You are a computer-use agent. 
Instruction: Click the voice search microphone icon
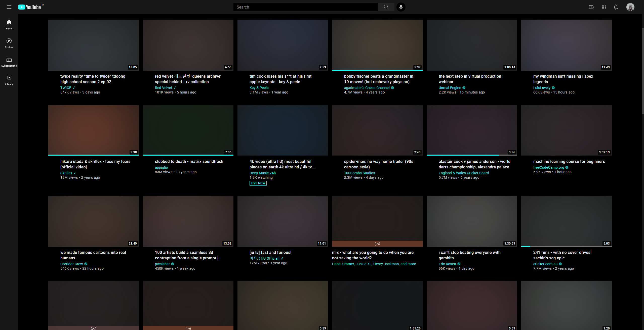(401, 7)
